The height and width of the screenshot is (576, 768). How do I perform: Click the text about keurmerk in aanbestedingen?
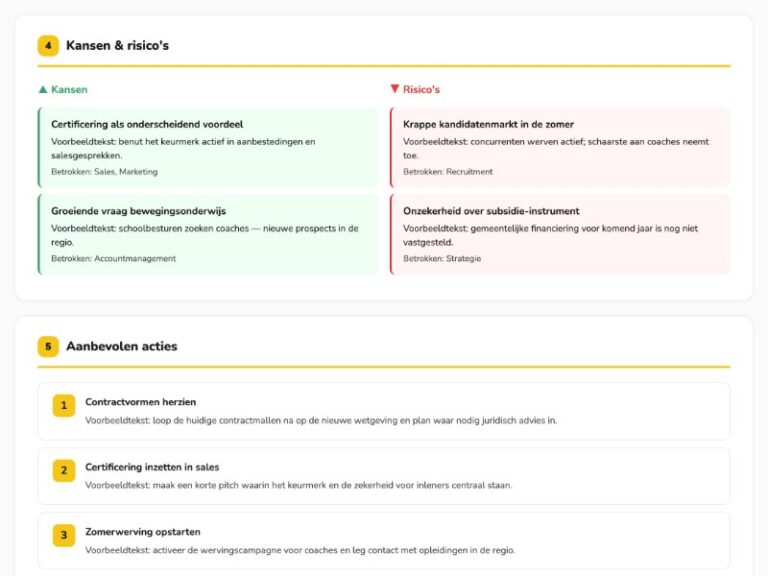click(183, 148)
